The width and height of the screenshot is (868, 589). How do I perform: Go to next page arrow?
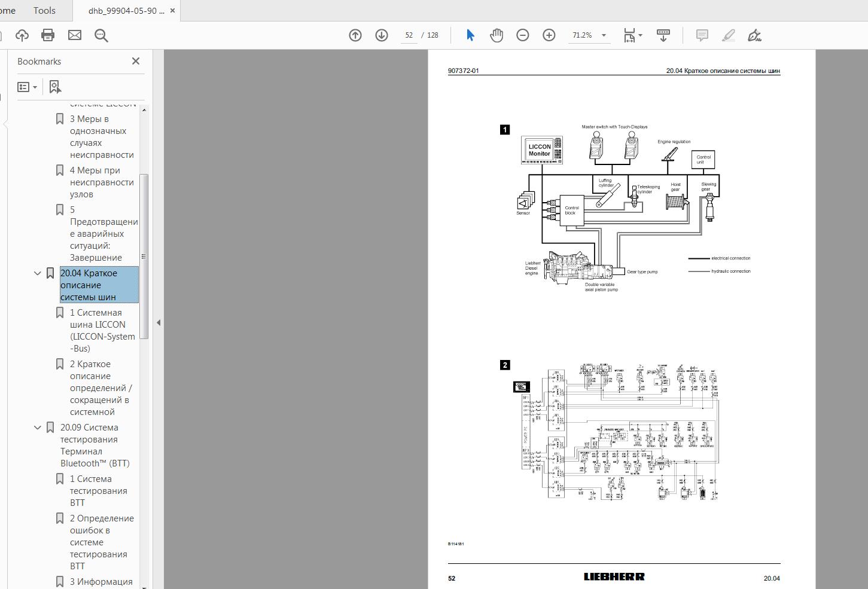382,35
